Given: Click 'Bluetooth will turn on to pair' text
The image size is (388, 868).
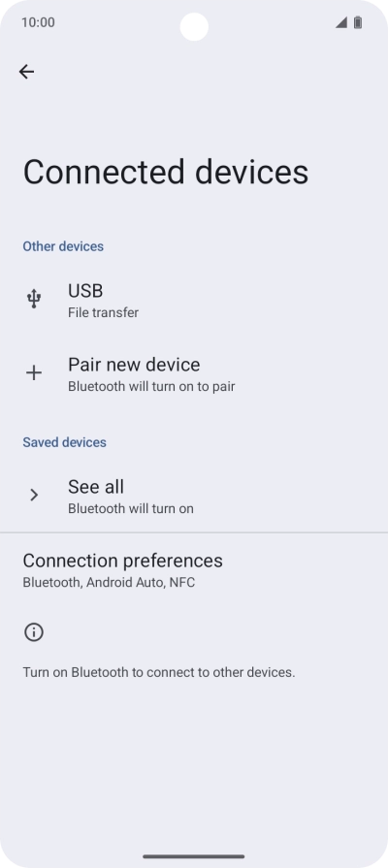Looking at the screenshot, I should tap(151, 386).
